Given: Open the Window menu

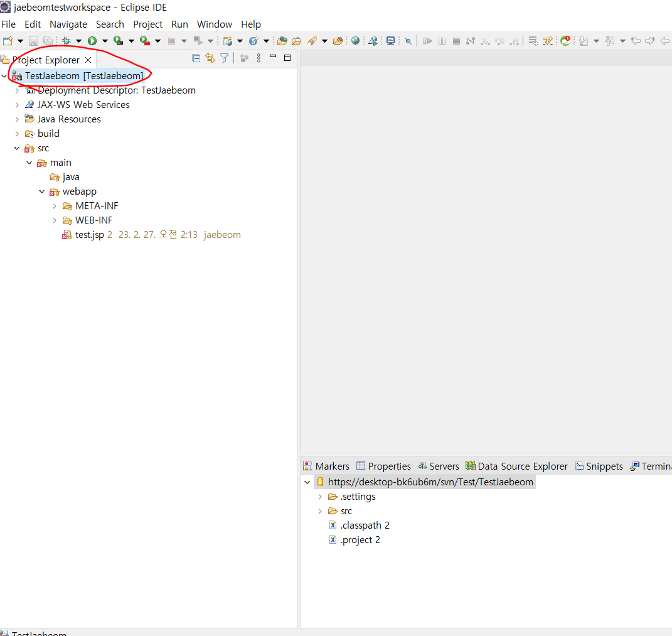Looking at the screenshot, I should [x=215, y=24].
